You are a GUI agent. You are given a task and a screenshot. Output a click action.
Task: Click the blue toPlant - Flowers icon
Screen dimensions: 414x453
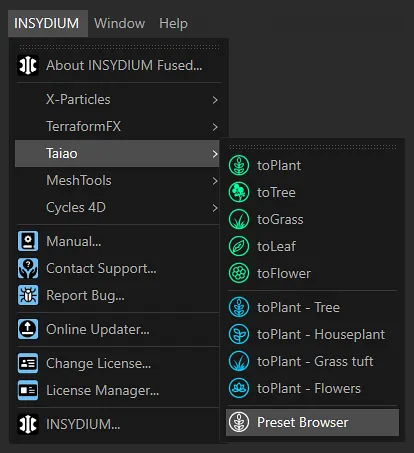click(x=239, y=388)
